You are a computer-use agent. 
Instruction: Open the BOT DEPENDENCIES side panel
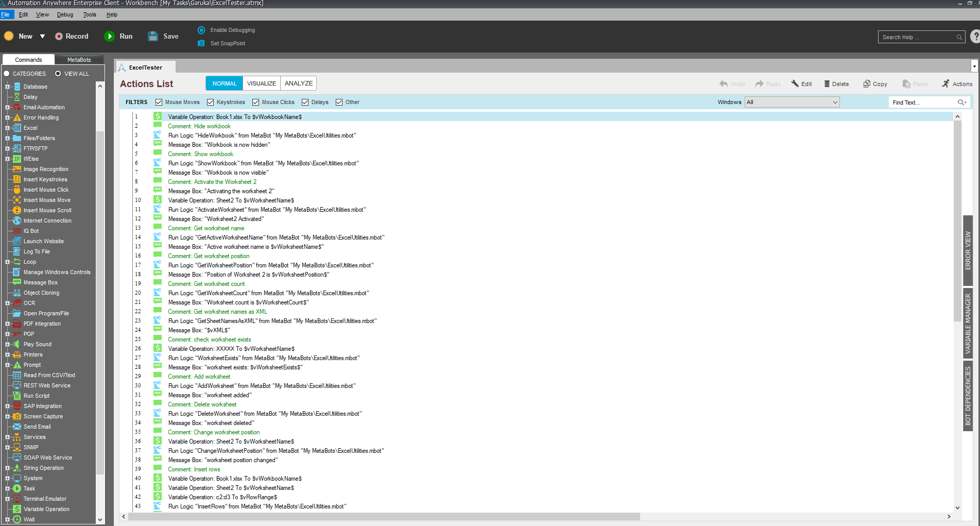[x=968, y=396]
